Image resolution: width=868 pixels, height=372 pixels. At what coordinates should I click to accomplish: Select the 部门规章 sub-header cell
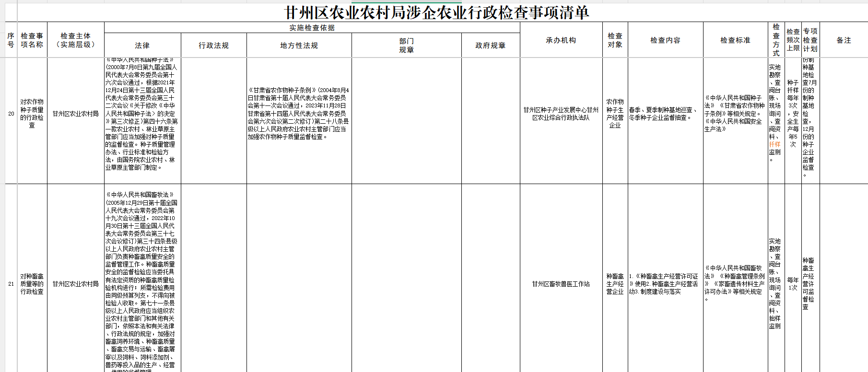click(407, 46)
